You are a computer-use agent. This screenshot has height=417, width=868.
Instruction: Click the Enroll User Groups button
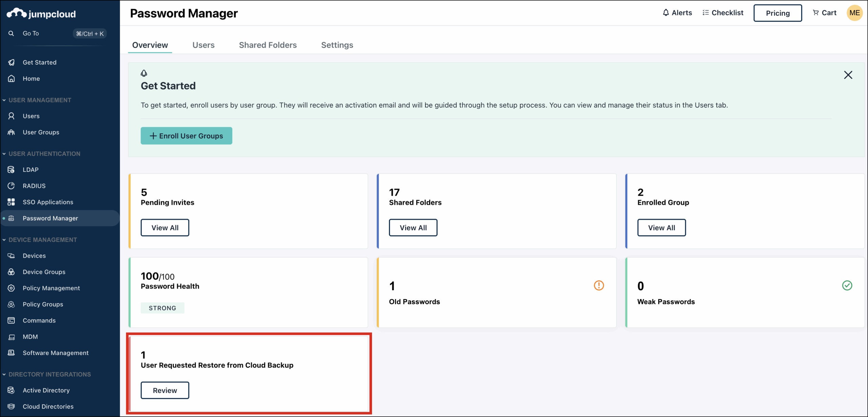(x=186, y=136)
